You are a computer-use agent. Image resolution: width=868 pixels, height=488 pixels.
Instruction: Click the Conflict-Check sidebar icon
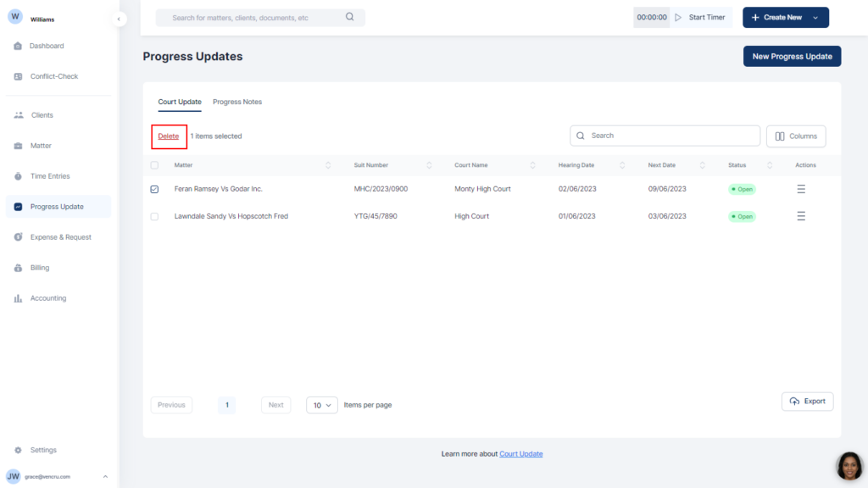coord(18,76)
